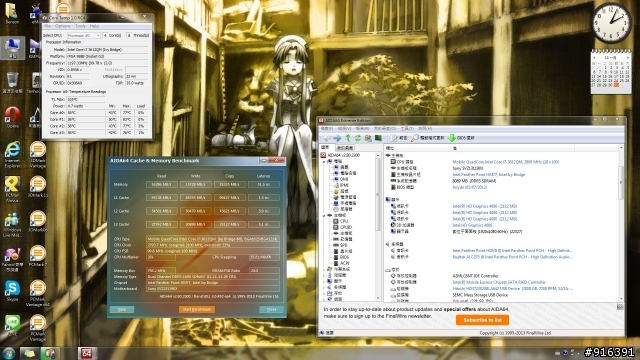Switch to the 我的最愛 tab in AIDA64
The height and width of the screenshot is (360, 640).
tap(345, 148)
